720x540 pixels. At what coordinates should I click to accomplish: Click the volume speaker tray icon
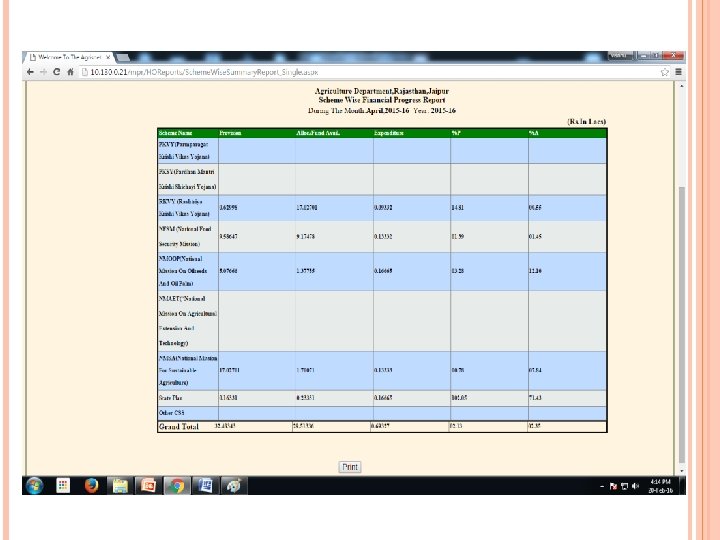[x=636, y=486]
